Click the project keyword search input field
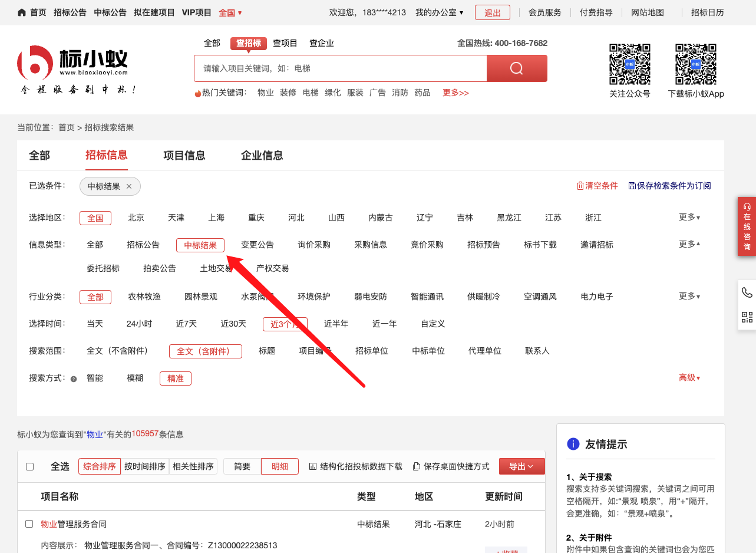Viewport: 756px width, 553px height. tap(340, 68)
